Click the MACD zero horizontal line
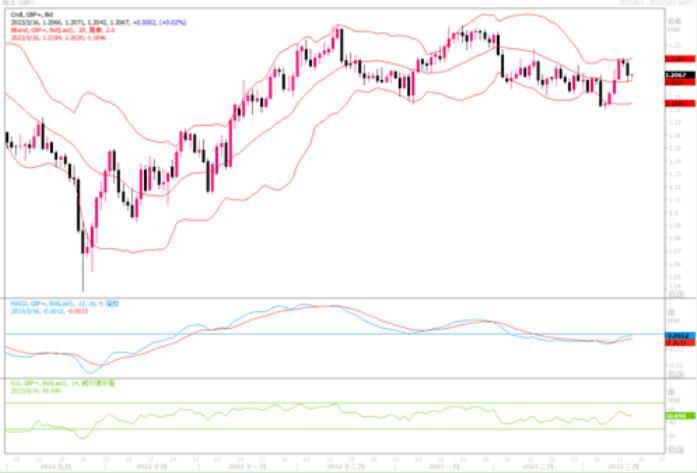This screenshot has height=473, width=697. tap(335, 333)
